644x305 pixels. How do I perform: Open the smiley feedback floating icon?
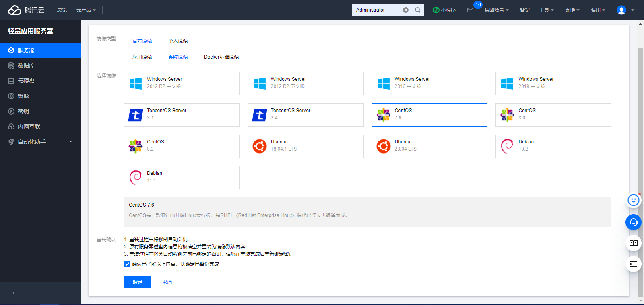[x=634, y=200]
